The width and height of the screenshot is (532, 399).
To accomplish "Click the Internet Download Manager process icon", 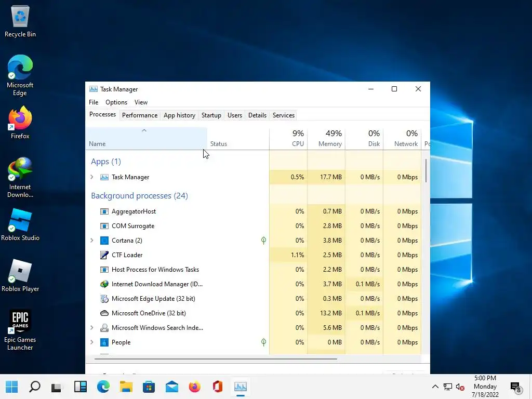I will 104,284.
